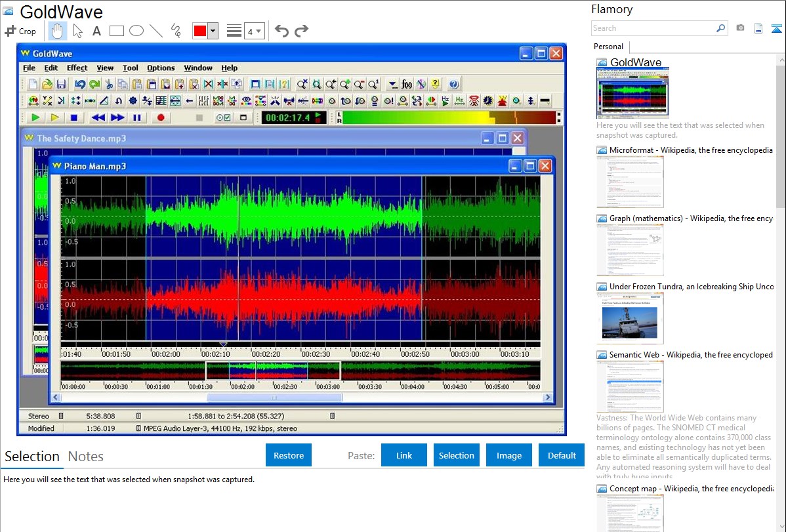The image size is (786, 532).
Task: Select the hand pan tool
Action: click(56, 31)
